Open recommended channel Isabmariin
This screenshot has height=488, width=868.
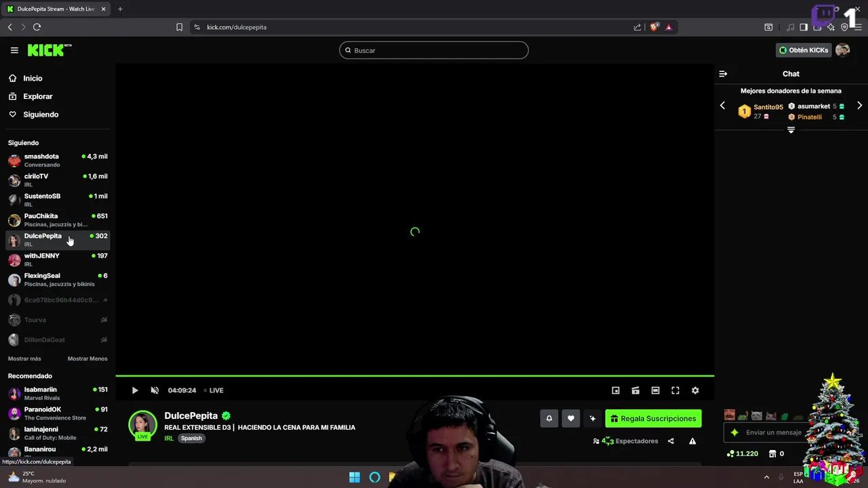click(58, 393)
